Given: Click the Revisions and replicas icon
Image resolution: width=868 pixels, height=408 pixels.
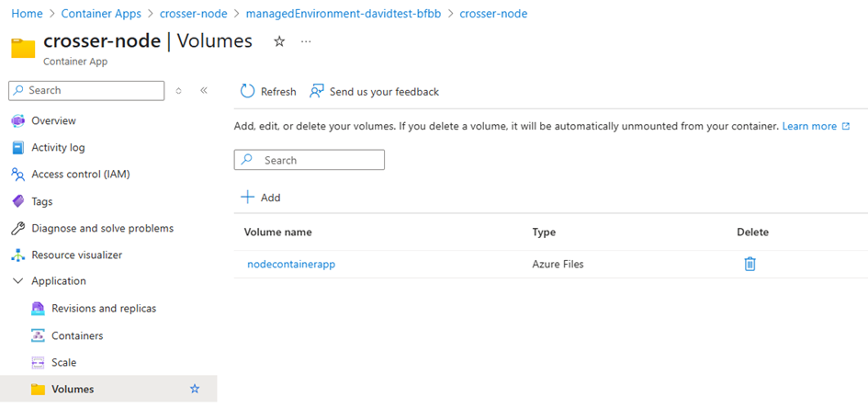Looking at the screenshot, I should click(38, 309).
